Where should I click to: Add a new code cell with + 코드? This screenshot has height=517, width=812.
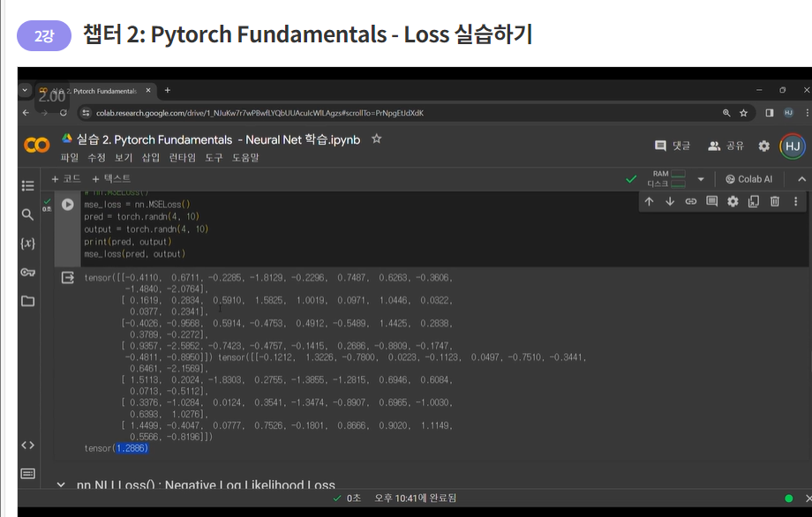(x=66, y=178)
